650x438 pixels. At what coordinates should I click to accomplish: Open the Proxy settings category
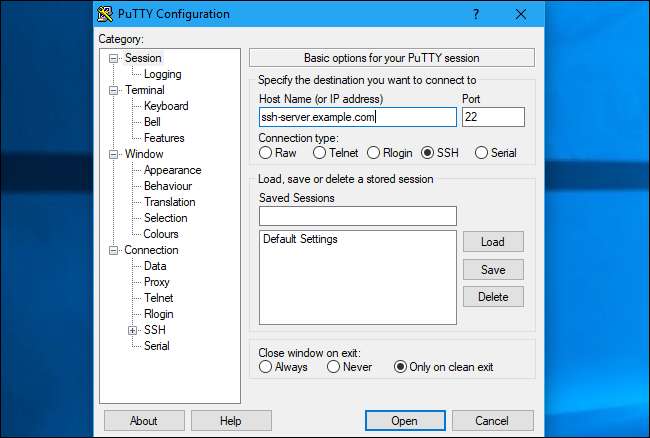pyautogui.click(x=157, y=282)
